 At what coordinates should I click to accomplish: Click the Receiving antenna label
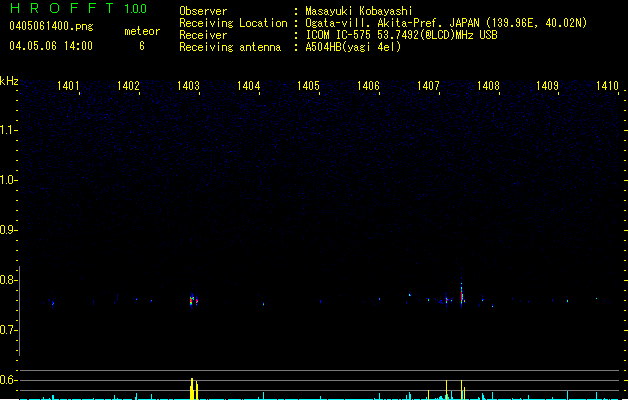coord(230,47)
